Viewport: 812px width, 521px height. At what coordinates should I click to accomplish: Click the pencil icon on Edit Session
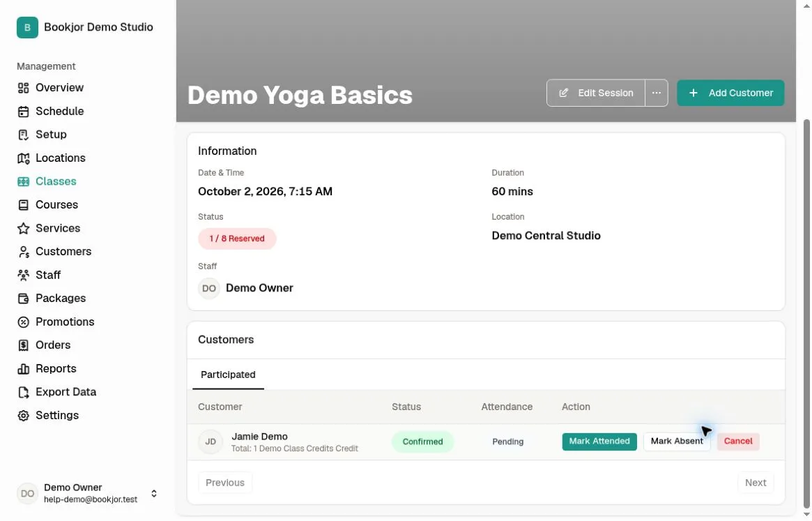[x=563, y=93]
